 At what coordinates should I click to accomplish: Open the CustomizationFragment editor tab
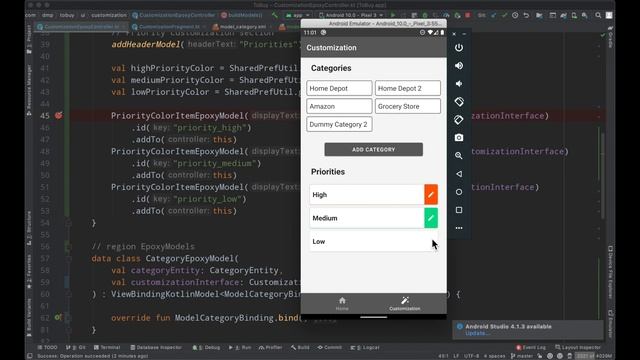coord(169,27)
